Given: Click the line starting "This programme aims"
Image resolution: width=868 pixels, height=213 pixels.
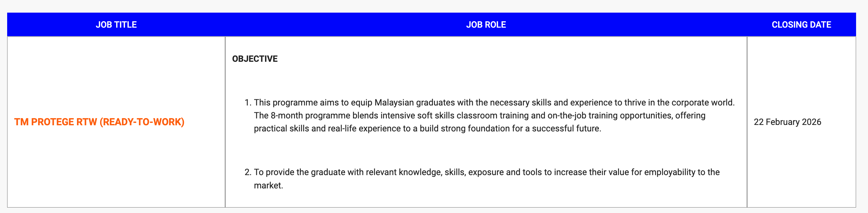Looking at the screenshot, I should click(x=494, y=102).
